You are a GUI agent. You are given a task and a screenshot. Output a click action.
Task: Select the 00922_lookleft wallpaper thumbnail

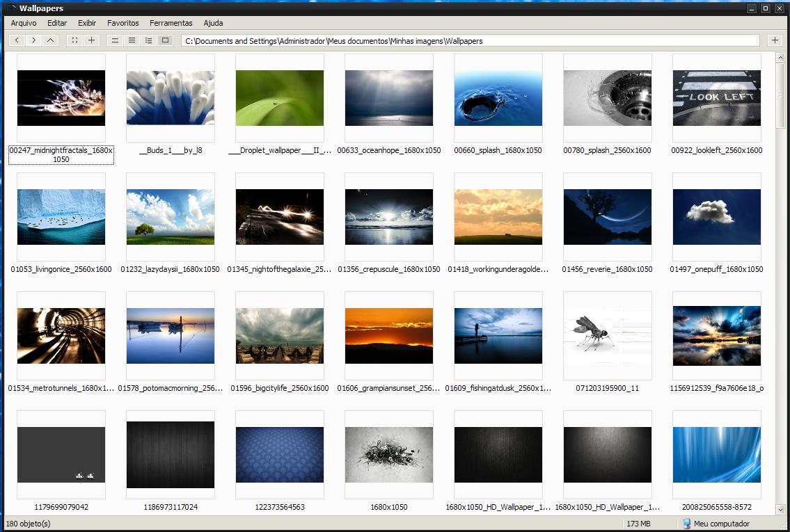[x=716, y=98]
